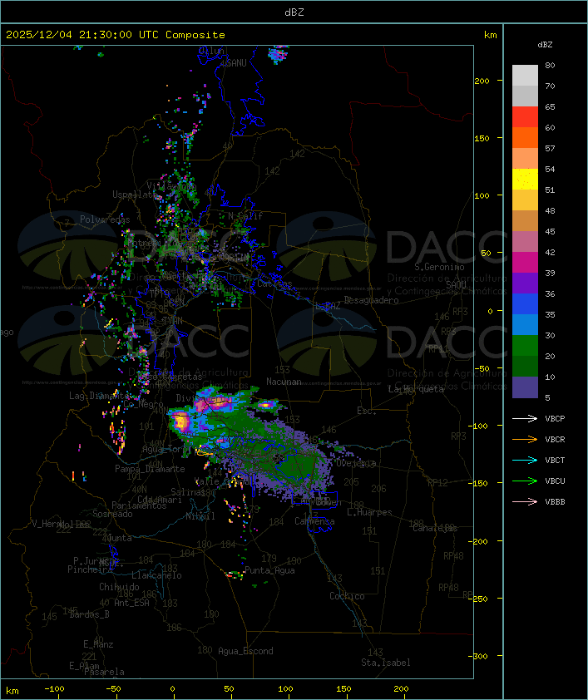Screen dimensions: 588x700
Task: Click the Canalejas map label
Action: point(435,529)
